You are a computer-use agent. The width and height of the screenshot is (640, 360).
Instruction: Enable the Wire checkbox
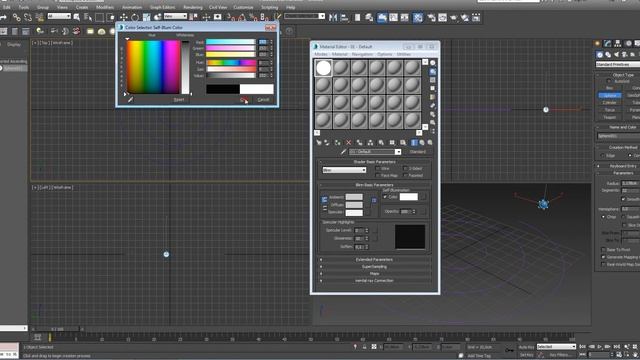coord(378,168)
